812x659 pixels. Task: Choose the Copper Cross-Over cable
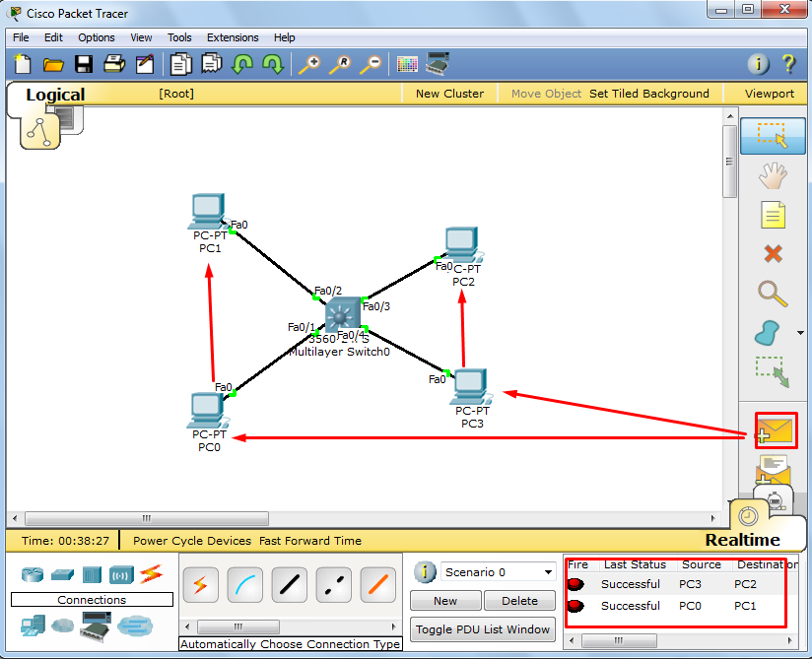pyautogui.click(x=333, y=585)
